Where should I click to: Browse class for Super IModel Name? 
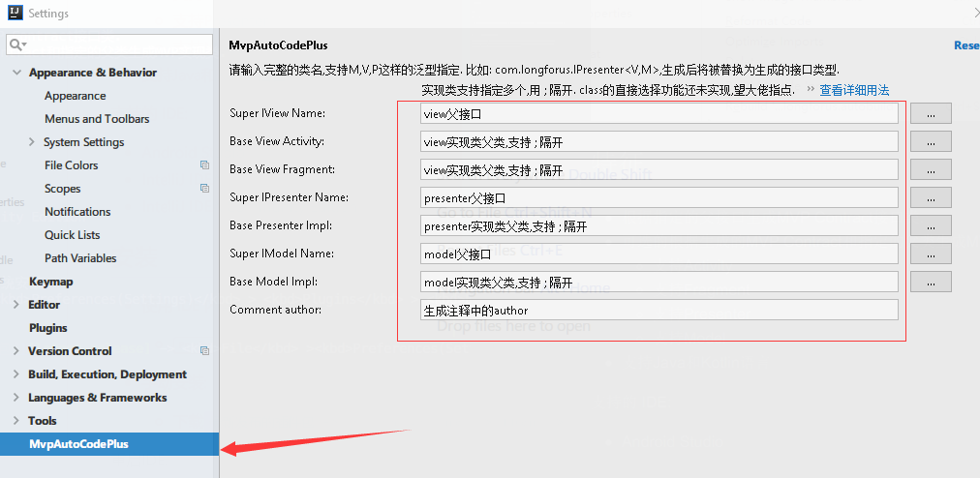(x=931, y=254)
